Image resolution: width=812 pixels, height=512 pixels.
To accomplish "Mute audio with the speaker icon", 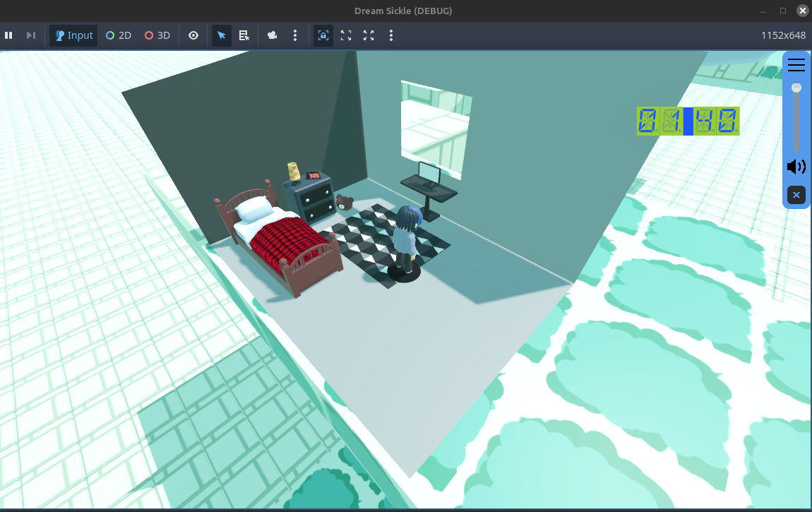I will click(x=796, y=167).
